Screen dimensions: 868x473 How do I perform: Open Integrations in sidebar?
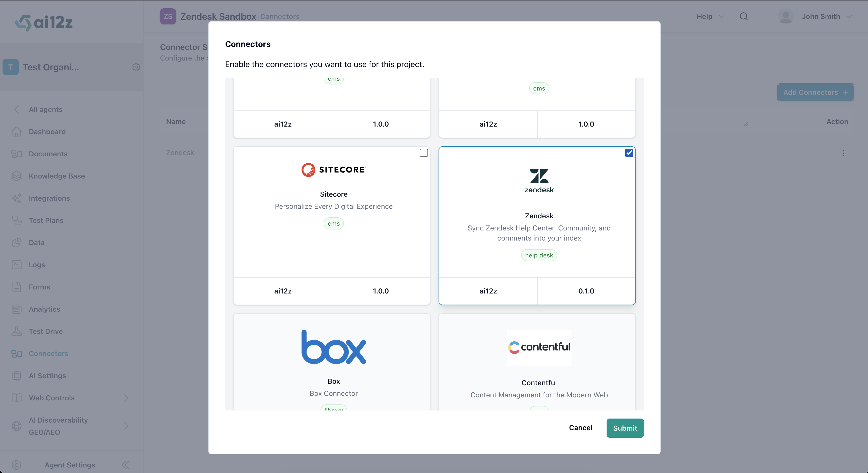[x=49, y=198]
